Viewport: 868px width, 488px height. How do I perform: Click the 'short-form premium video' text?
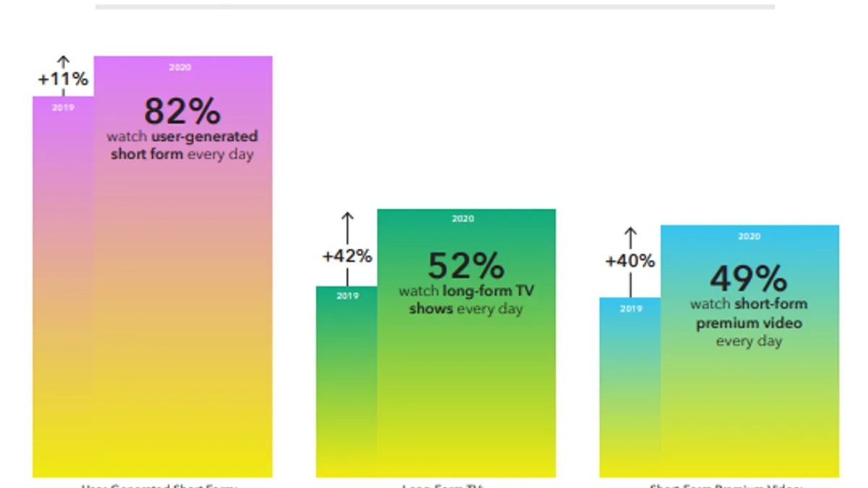(749, 314)
